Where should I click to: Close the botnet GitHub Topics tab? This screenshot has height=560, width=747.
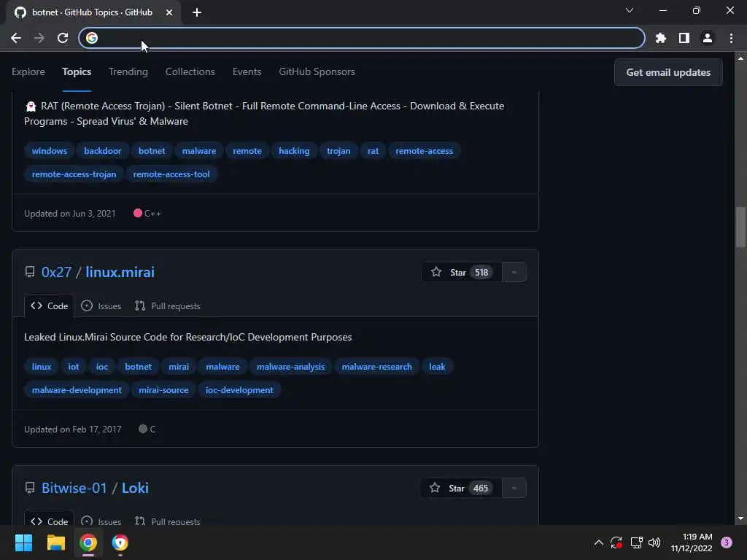point(169,12)
